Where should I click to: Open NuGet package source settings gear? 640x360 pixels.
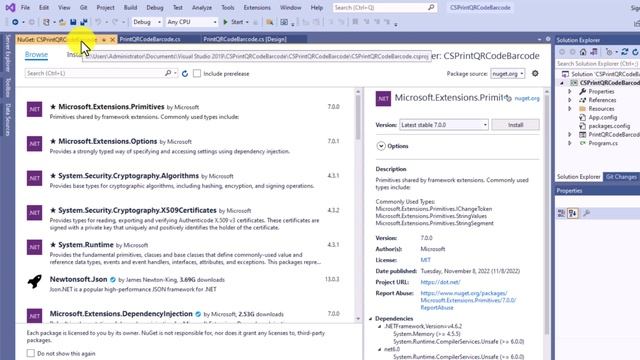[x=535, y=73]
